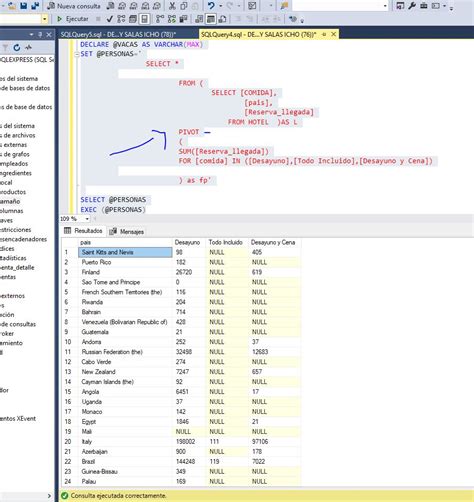Toggle the results to grid icon
The width and height of the screenshot is (474, 502).
click(x=211, y=19)
